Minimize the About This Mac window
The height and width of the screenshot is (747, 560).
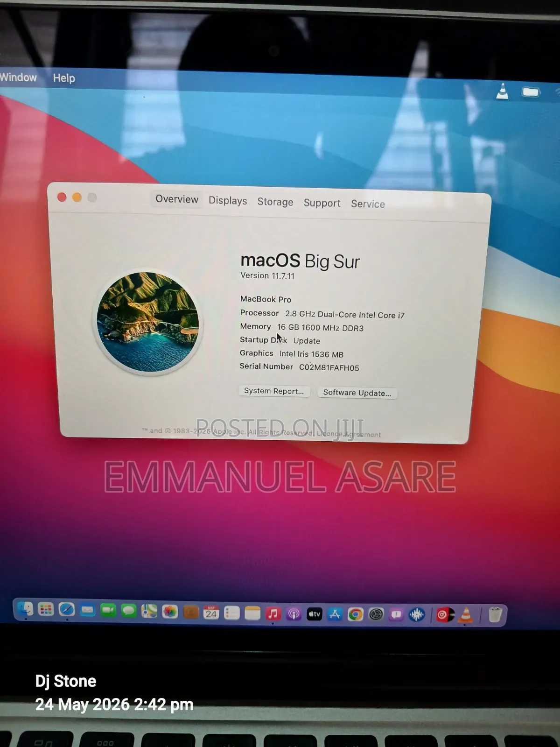point(77,197)
